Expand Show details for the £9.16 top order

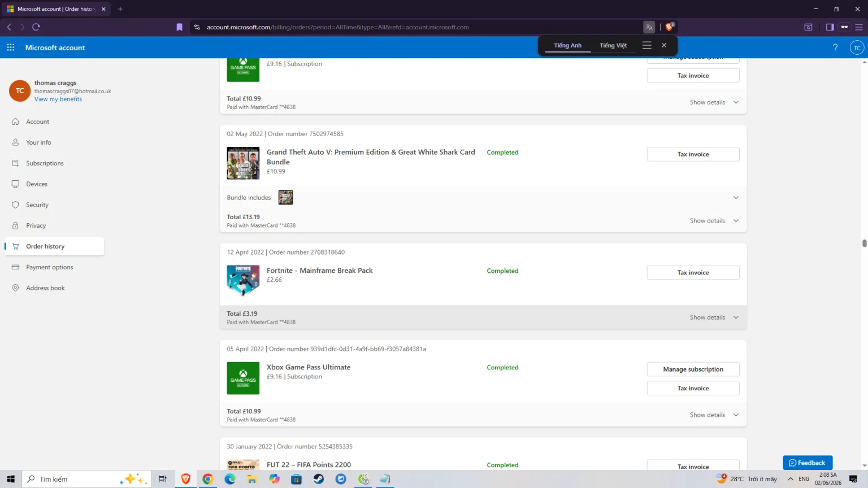click(x=714, y=102)
